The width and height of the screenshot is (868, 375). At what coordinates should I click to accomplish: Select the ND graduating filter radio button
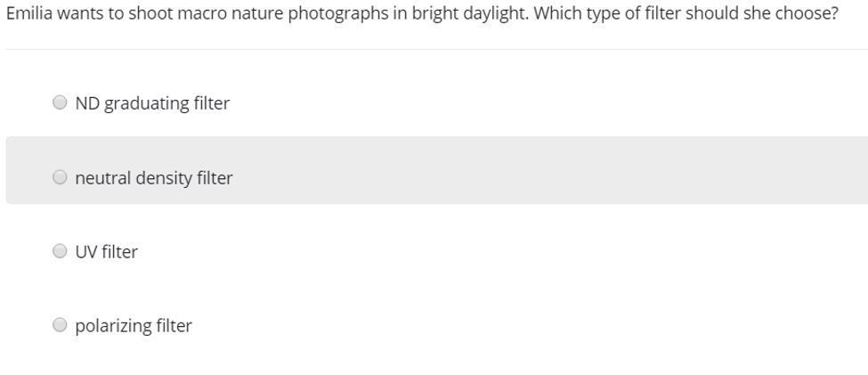point(60,102)
